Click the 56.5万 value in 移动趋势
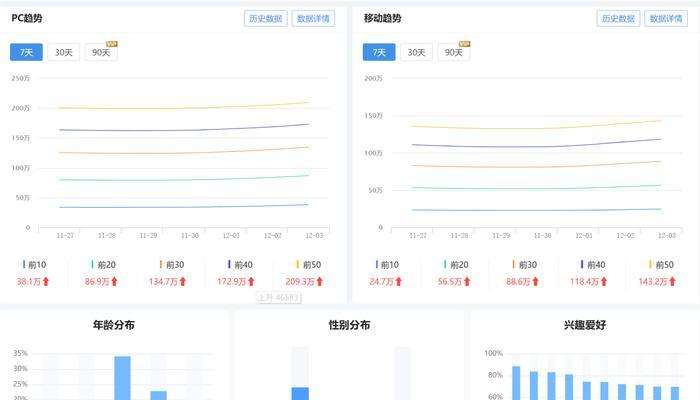700x400 pixels. 450,282
